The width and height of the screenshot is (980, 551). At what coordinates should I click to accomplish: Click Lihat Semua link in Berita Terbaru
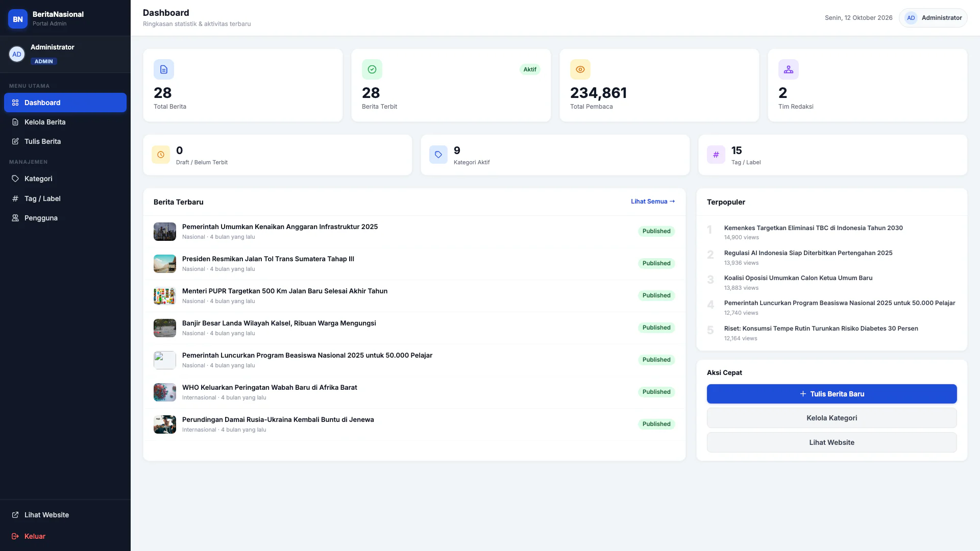[653, 202]
